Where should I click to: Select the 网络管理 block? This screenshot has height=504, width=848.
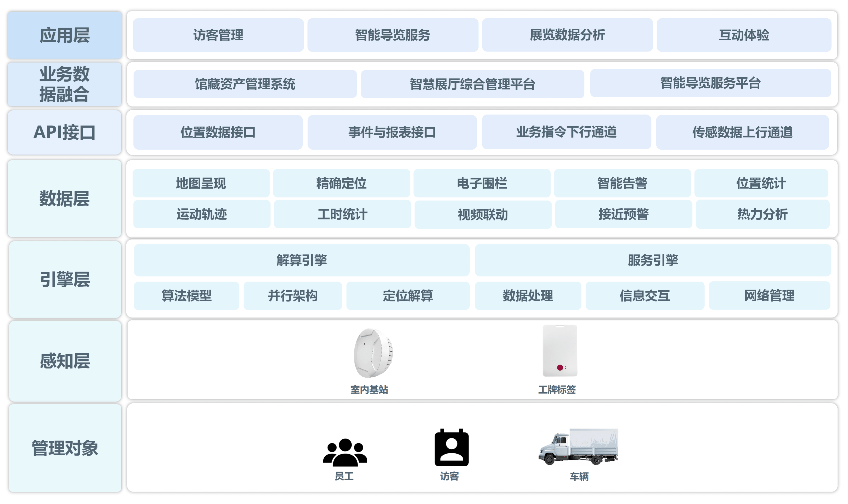[769, 296]
